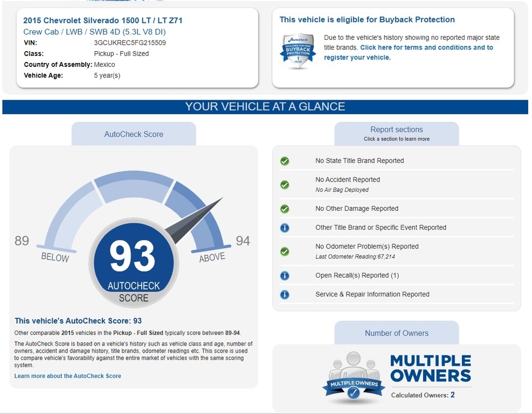This screenshot has height=414, width=532.
Task: Click green check icon for No Other Damage
Action: click(x=285, y=209)
